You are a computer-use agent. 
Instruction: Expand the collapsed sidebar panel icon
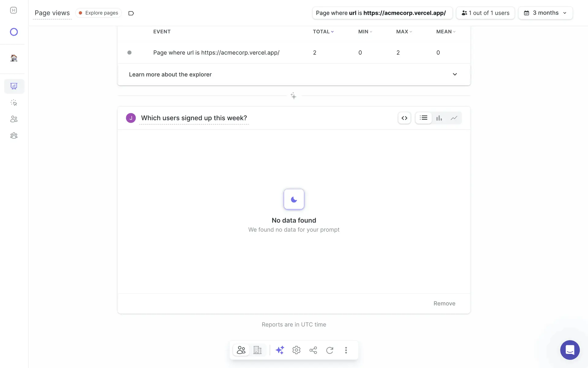(x=13, y=10)
